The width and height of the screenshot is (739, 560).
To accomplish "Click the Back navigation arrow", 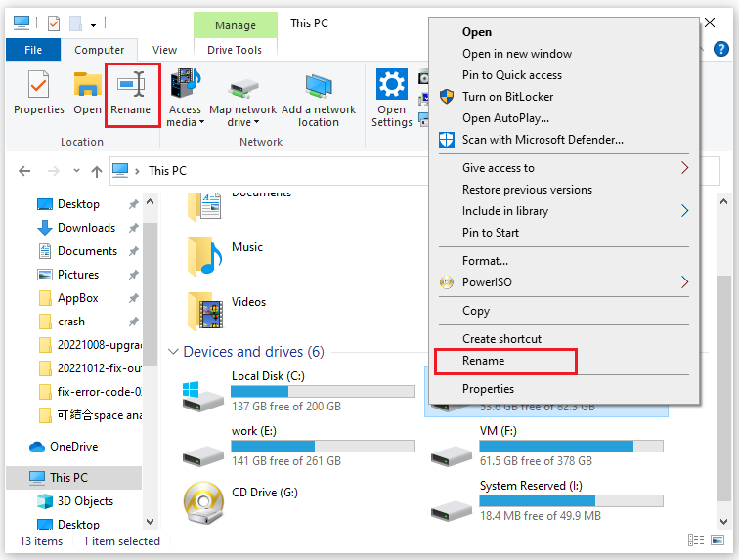I will click(x=24, y=171).
